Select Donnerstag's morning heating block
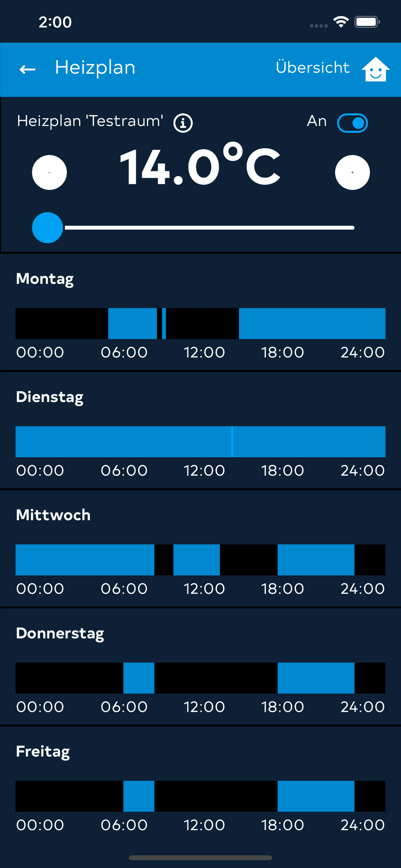The width and height of the screenshot is (401, 868). 139,678
